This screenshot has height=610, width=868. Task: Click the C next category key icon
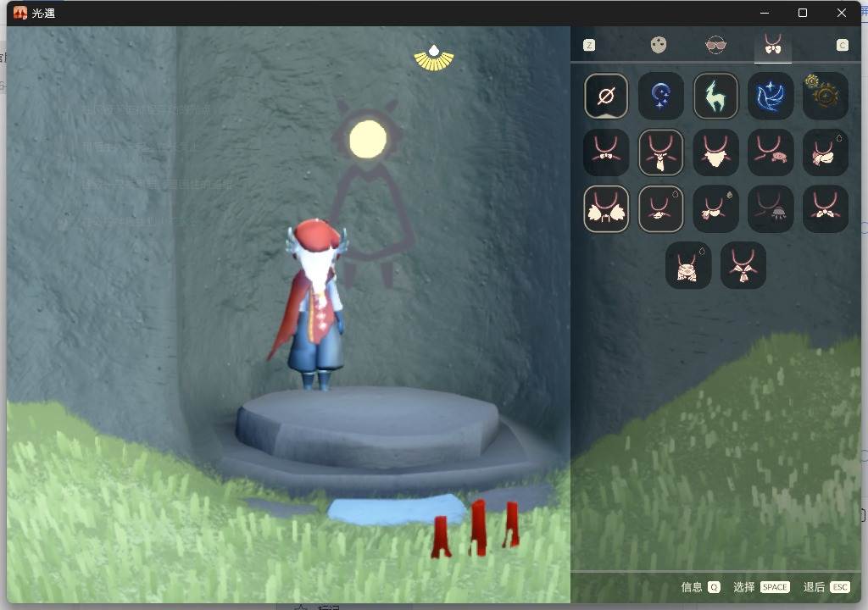(x=842, y=46)
